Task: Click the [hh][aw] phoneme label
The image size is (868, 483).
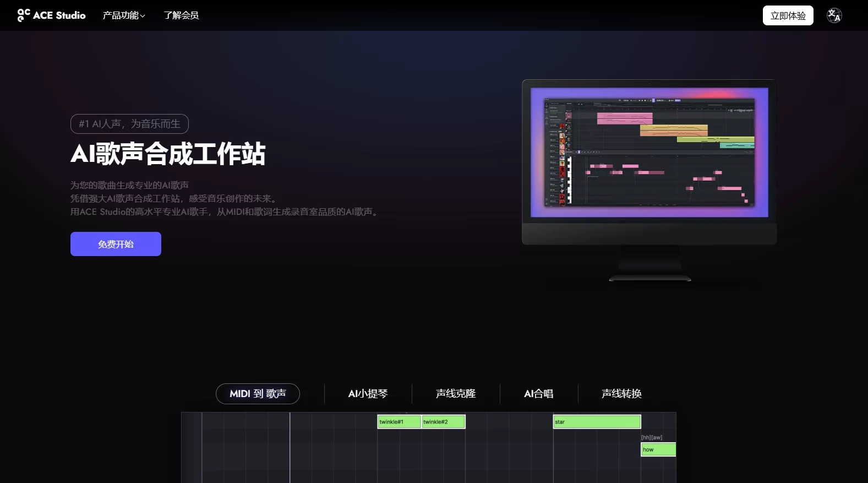Action: [652, 437]
